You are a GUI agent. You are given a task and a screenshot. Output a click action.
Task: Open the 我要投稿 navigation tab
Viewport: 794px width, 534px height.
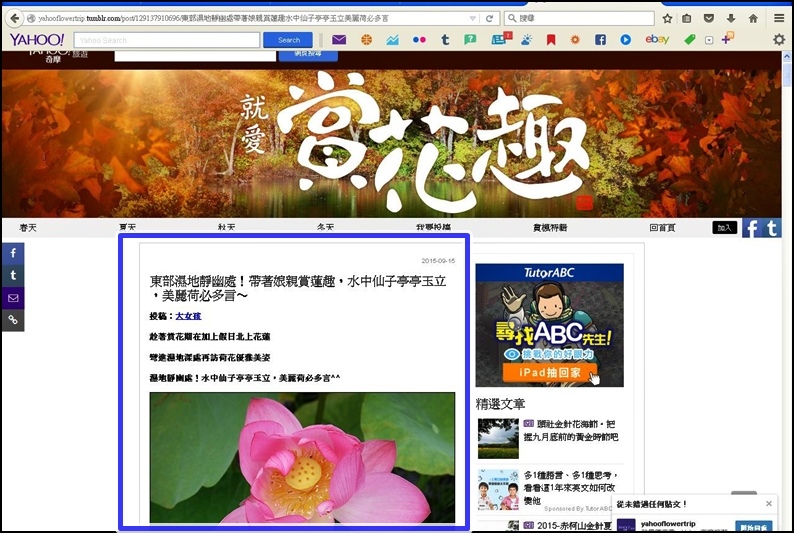click(433, 228)
